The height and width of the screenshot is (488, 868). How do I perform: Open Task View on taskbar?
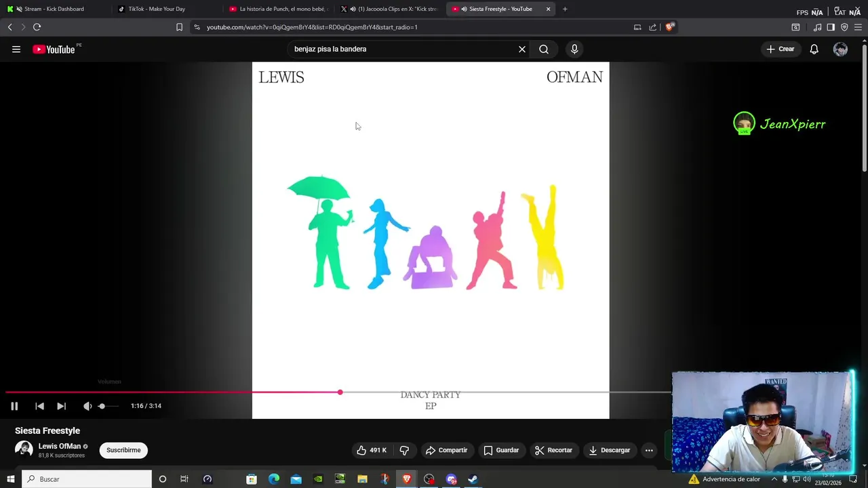pyautogui.click(x=184, y=479)
